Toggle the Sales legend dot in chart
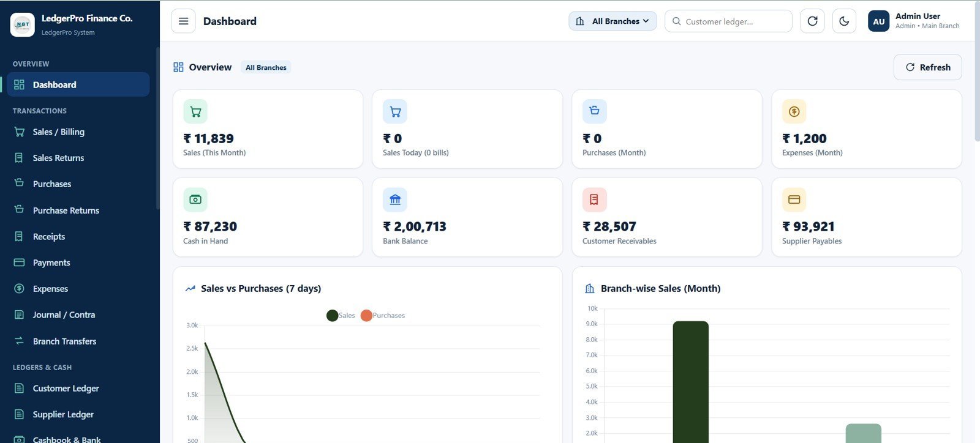 [333, 316]
